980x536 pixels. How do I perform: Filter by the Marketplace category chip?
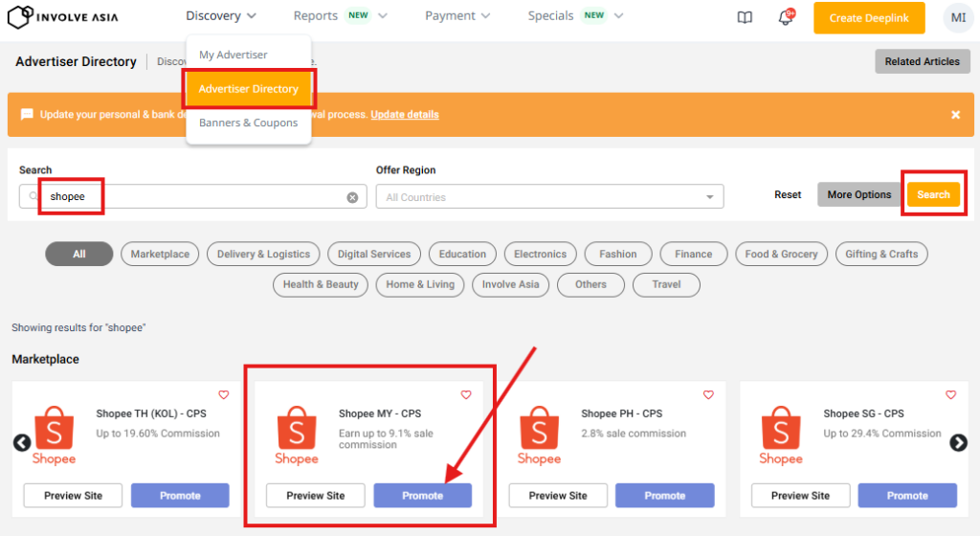160,255
